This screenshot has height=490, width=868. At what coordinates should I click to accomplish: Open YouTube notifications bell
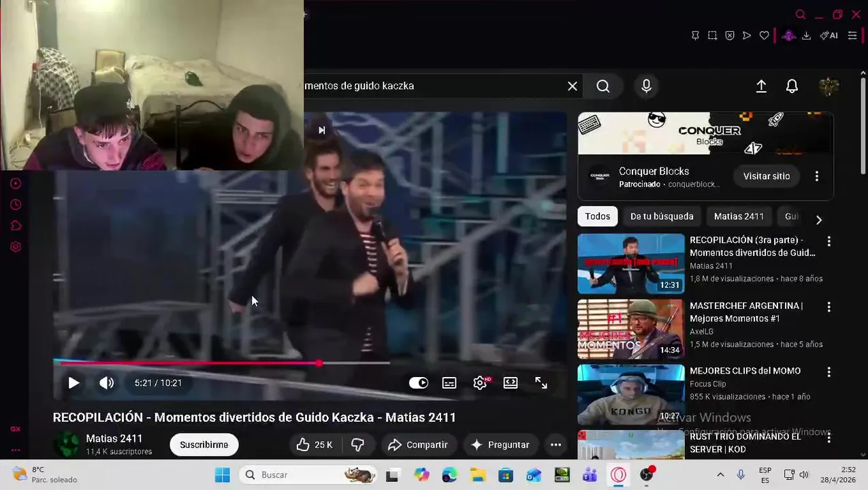[792, 86]
